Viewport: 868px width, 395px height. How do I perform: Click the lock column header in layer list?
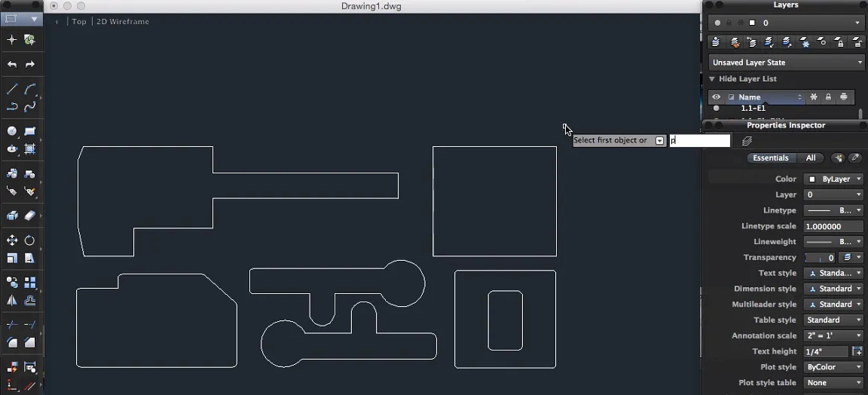(x=828, y=97)
